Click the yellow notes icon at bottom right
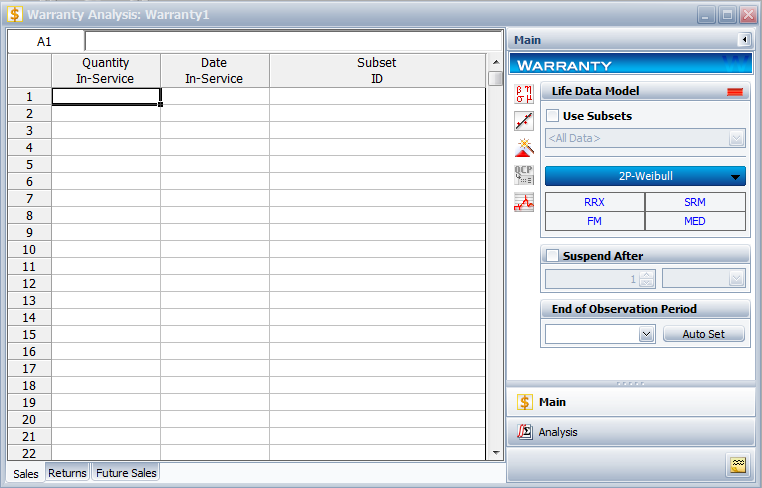Image resolution: width=762 pixels, height=488 pixels. pyautogui.click(x=738, y=465)
